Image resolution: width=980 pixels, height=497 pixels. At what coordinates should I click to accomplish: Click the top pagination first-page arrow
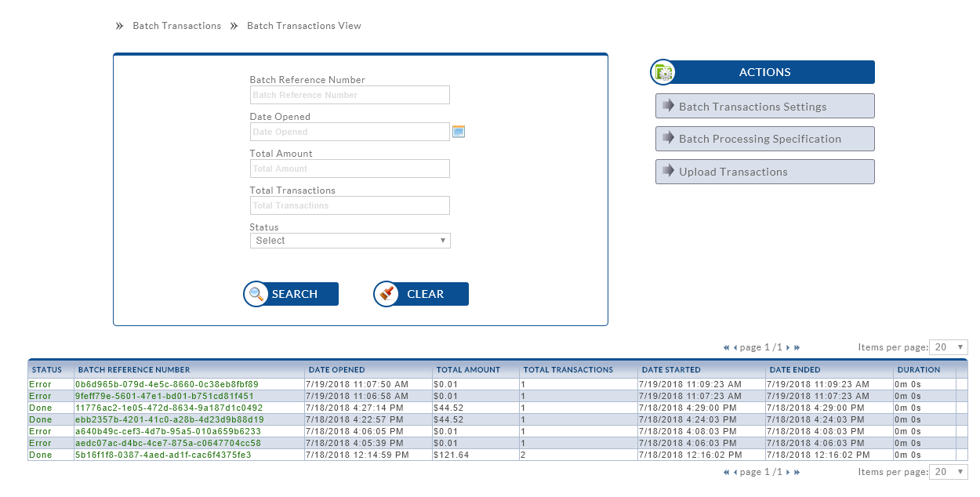coord(727,347)
